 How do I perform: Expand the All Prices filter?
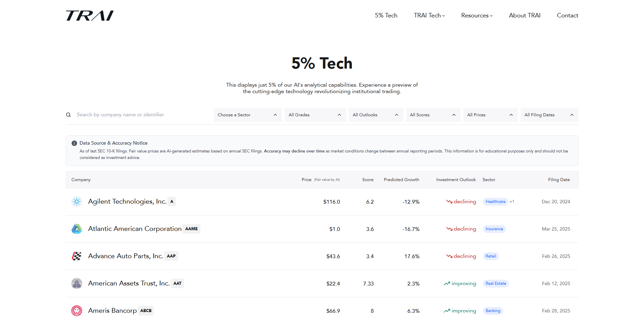491,115
